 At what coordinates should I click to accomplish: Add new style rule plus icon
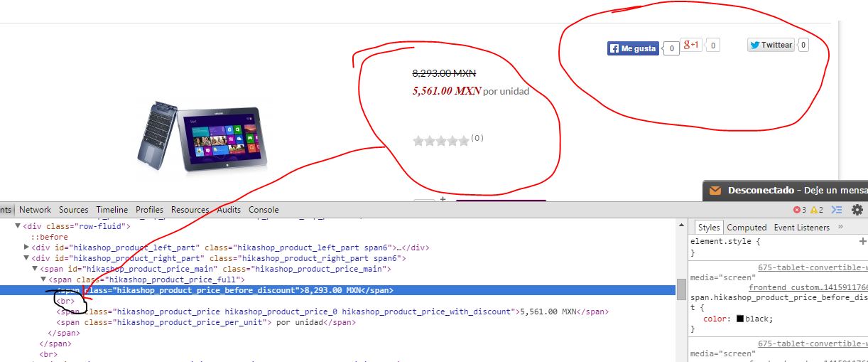(863, 242)
